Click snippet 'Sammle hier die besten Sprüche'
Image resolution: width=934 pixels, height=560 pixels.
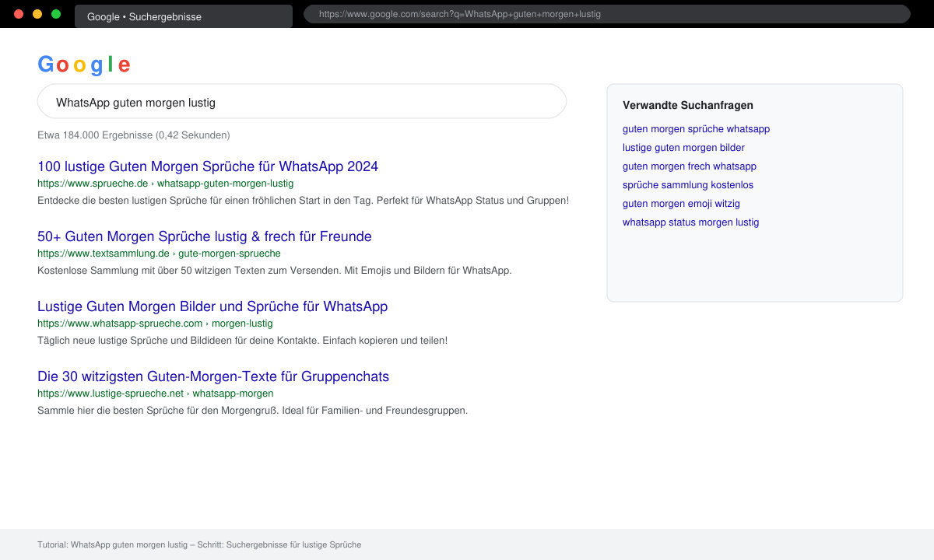[252, 411]
